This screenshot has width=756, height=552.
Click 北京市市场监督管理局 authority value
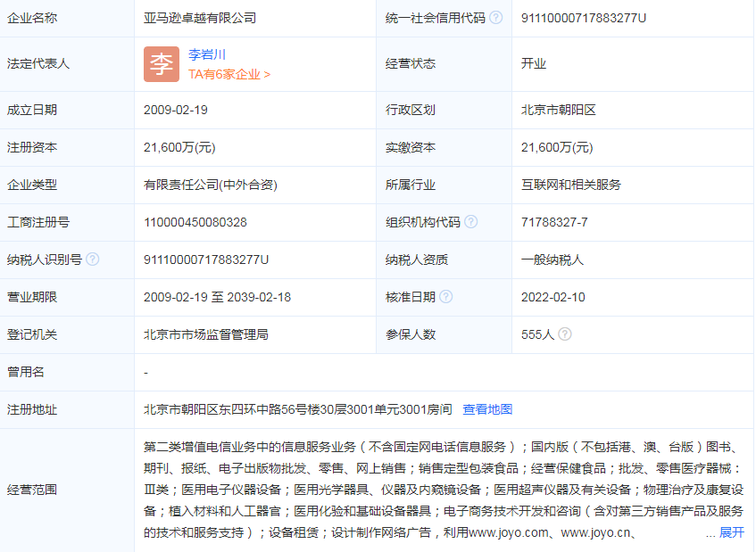(206, 334)
